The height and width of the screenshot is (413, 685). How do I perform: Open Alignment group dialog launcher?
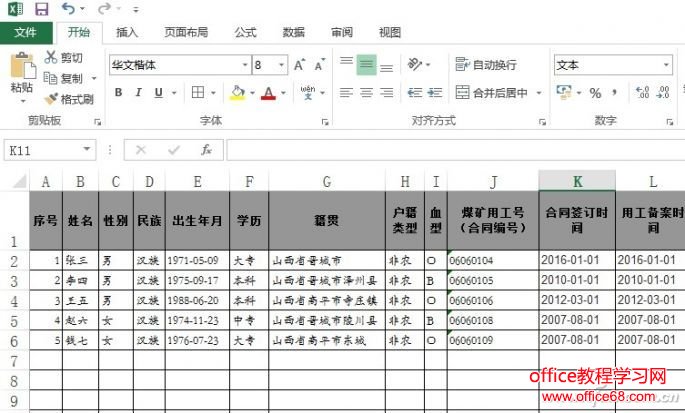(x=542, y=122)
